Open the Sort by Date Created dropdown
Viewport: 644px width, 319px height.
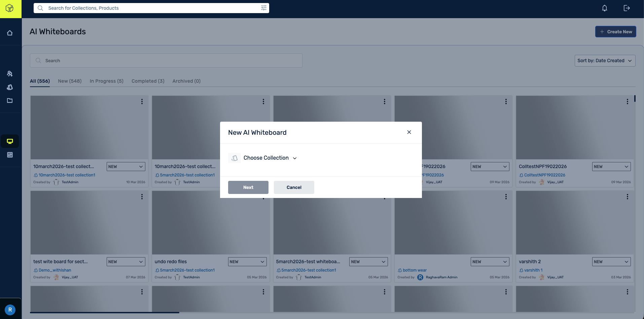coord(605,61)
